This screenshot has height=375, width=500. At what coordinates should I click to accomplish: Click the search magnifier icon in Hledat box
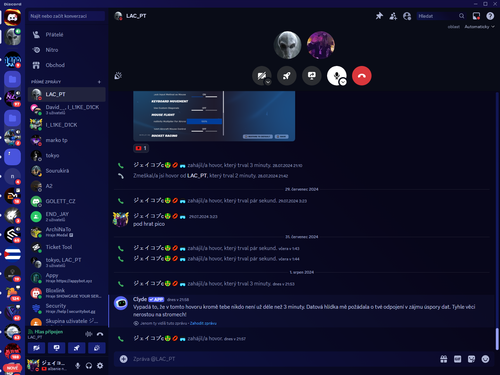[x=462, y=16]
